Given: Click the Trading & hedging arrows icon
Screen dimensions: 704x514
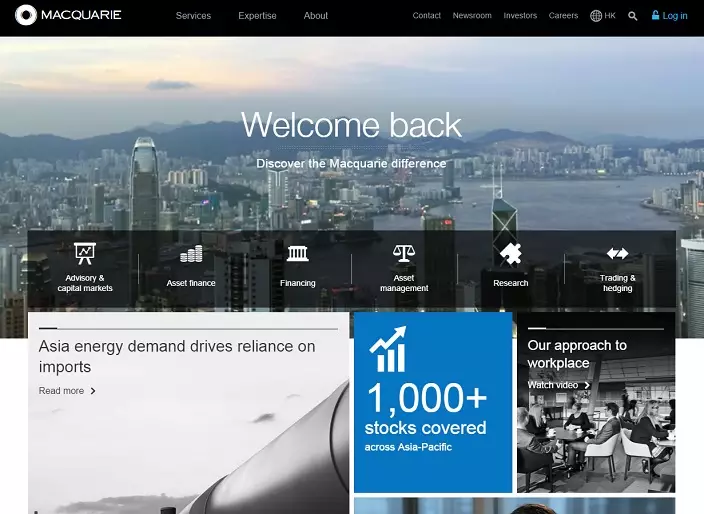Looking at the screenshot, I should [x=617, y=253].
